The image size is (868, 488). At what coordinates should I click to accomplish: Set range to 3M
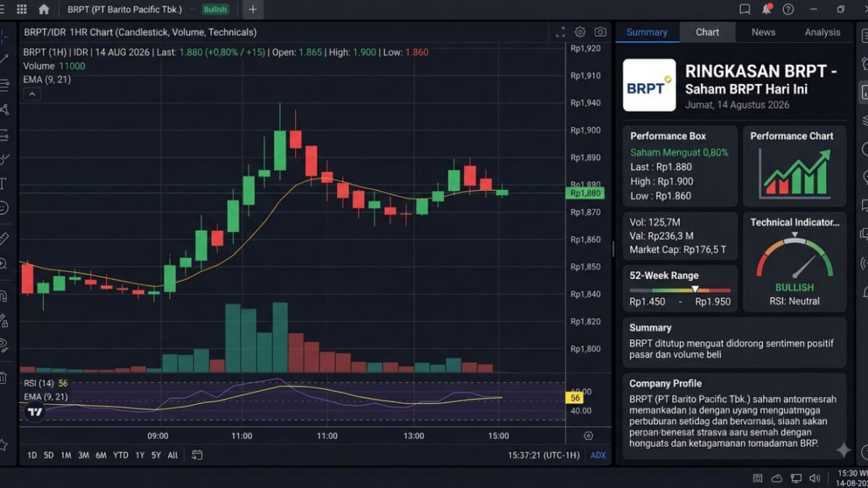pyautogui.click(x=83, y=455)
